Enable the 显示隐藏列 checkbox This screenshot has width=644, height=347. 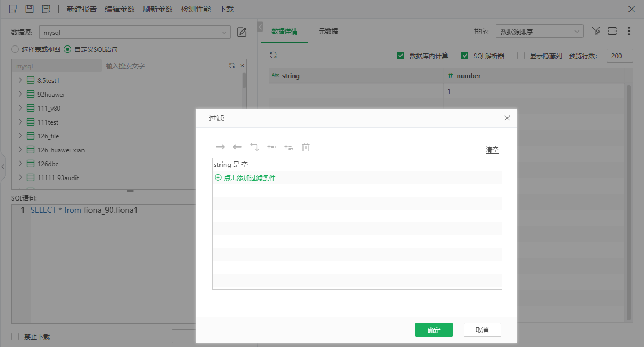(521, 56)
